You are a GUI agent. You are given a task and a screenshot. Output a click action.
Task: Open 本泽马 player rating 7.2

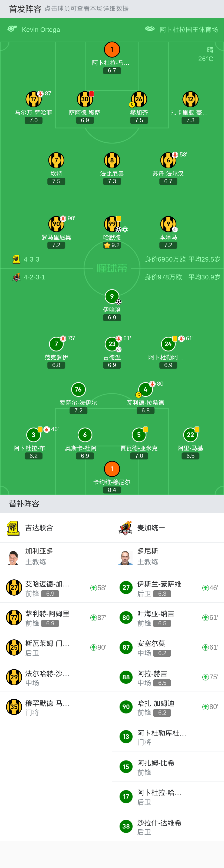(x=168, y=245)
